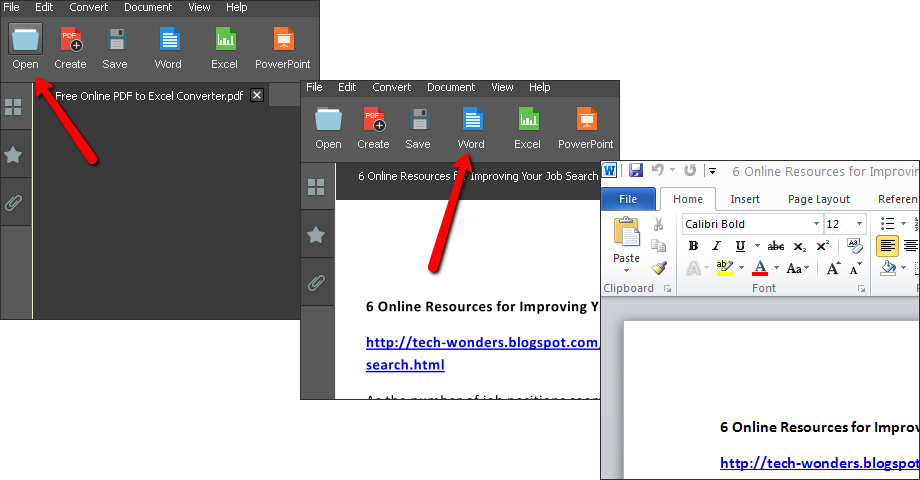Open the Underline style dropdown arrow
Image resolution: width=920 pixels, height=480 pixels.
757,246
